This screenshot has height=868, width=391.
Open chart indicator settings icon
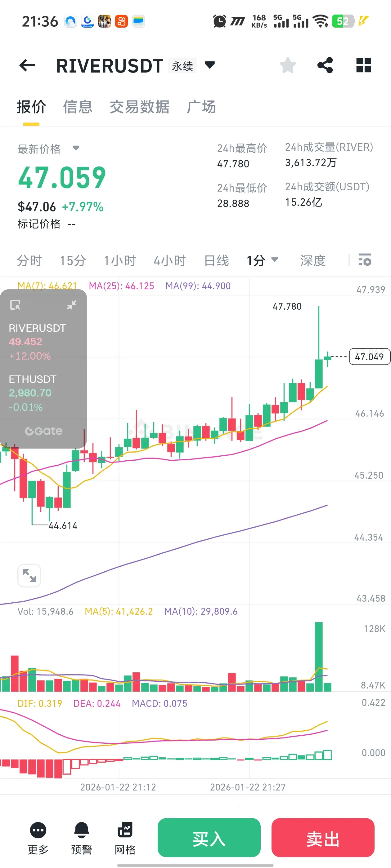click(x=365, y=260)
